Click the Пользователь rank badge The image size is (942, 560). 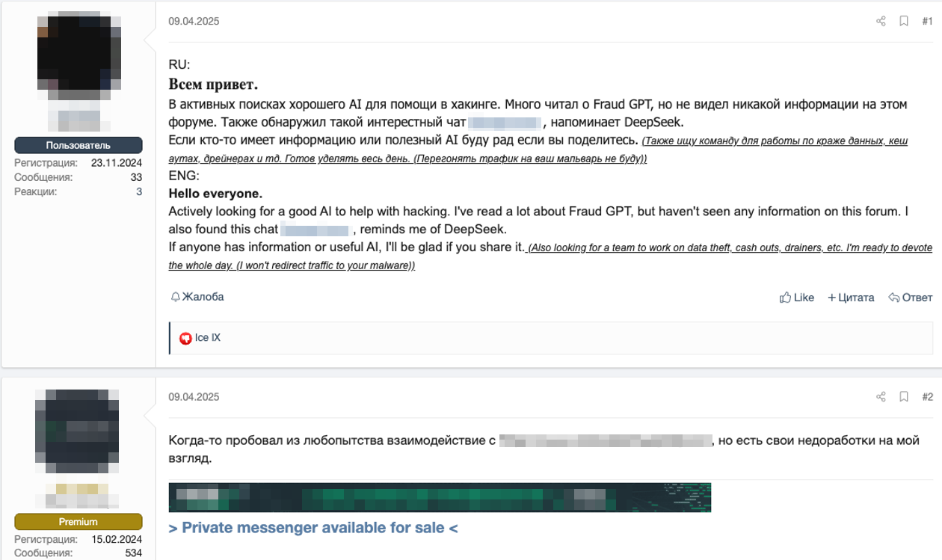pyautogui.click(x=78, y=146)
